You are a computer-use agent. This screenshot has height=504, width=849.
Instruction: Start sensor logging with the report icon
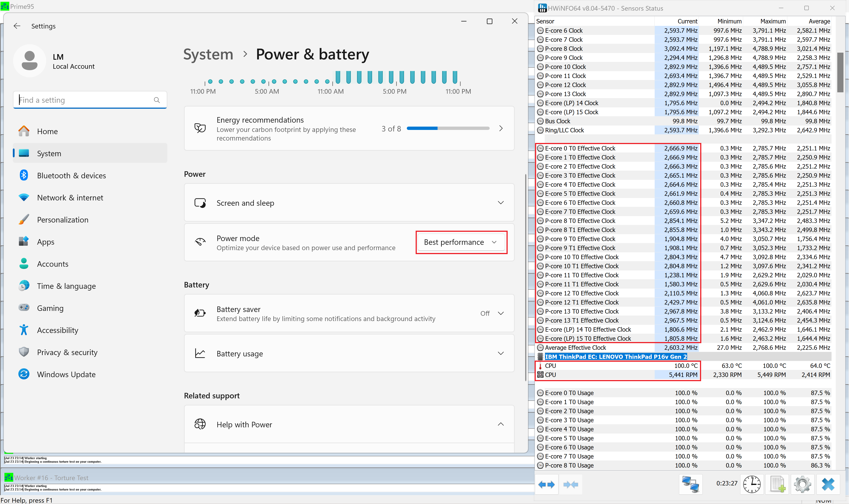click(x=777, y=484)
